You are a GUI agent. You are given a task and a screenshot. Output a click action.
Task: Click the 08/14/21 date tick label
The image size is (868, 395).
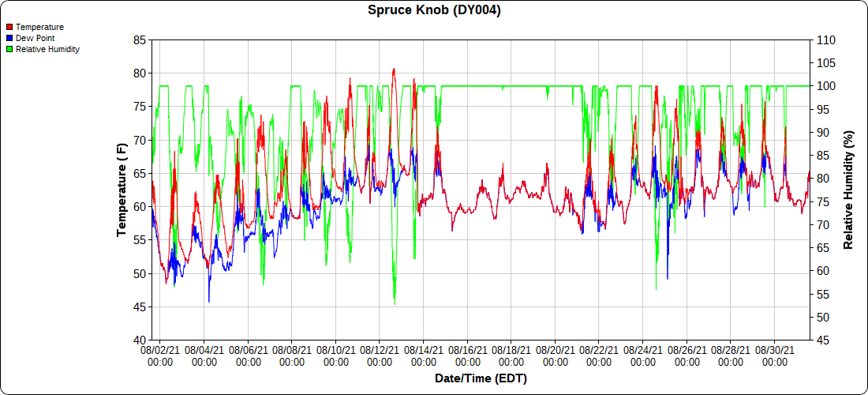(x=424, y=350)
